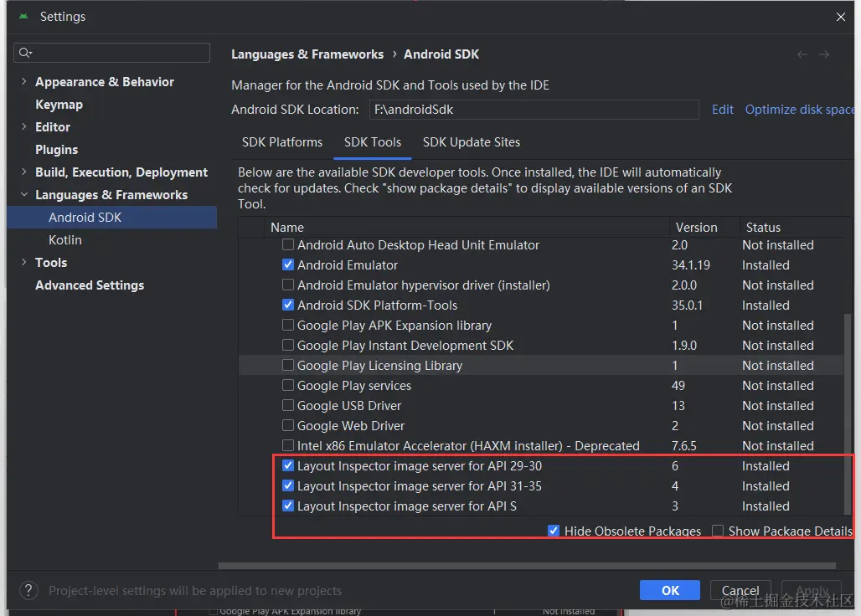The height and width of the screenshot is (616, 861).
Task: Click the Cancel button
Action: [740, 590]
